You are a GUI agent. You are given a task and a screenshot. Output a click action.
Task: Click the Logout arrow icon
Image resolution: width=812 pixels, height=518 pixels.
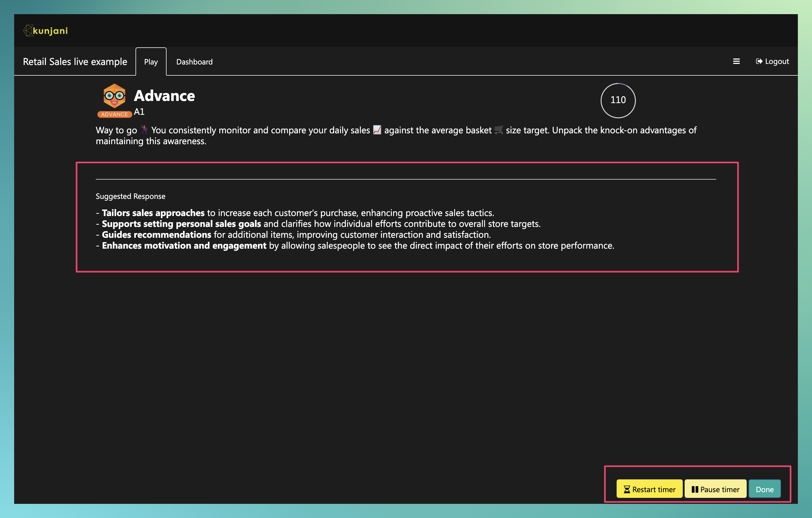(x=759, y=61)
